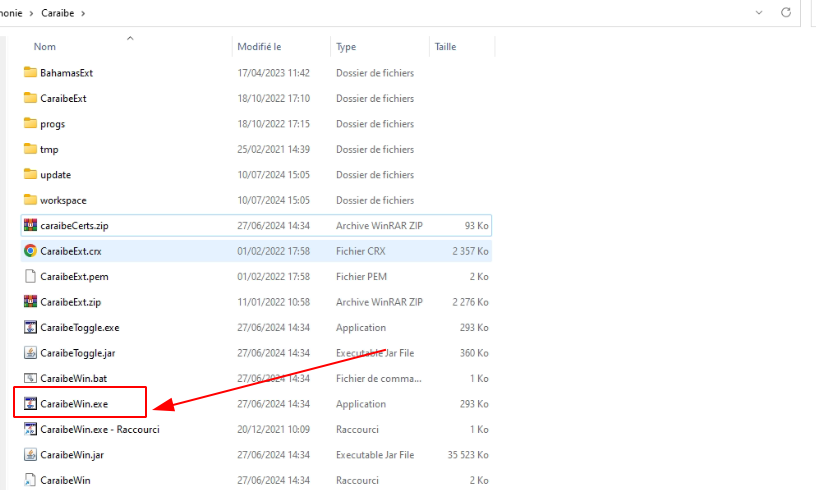The width and height of the screenshot is (816, 490).
Task: Select the CaraibeWin.exe - Raccourci name
Action: 100,430
